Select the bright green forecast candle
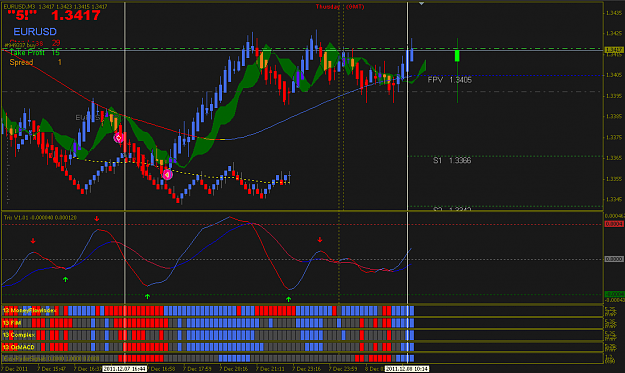Image resolution: width=625 pixels, height=373 pixels. tap(457, 56)
